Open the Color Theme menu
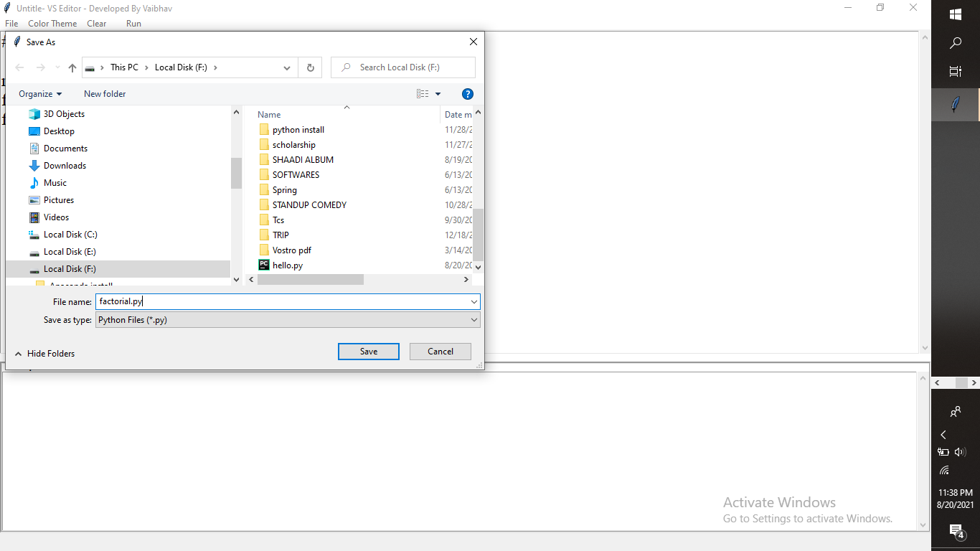Screen dimensions: 980x551 [52, 23]
